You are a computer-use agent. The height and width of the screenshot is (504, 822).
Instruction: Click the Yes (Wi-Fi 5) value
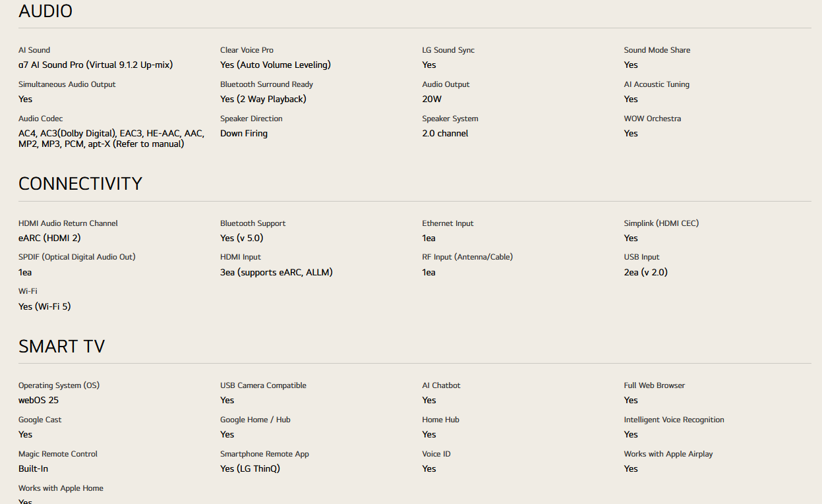click(44, 306)
